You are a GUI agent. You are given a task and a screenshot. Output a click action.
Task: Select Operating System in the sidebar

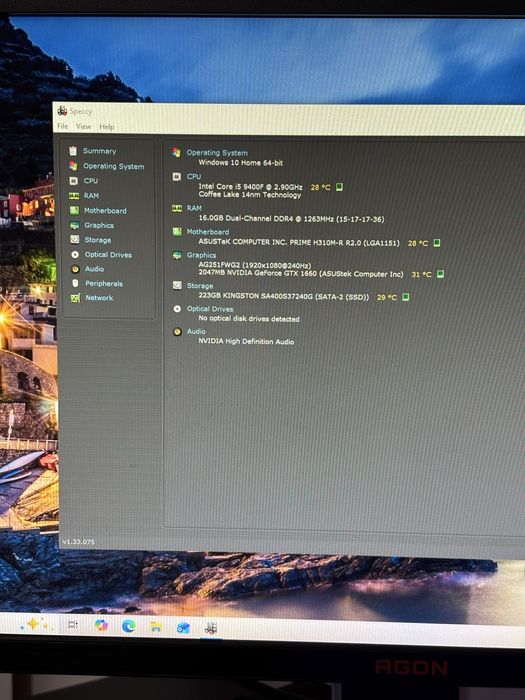[113, 166]
